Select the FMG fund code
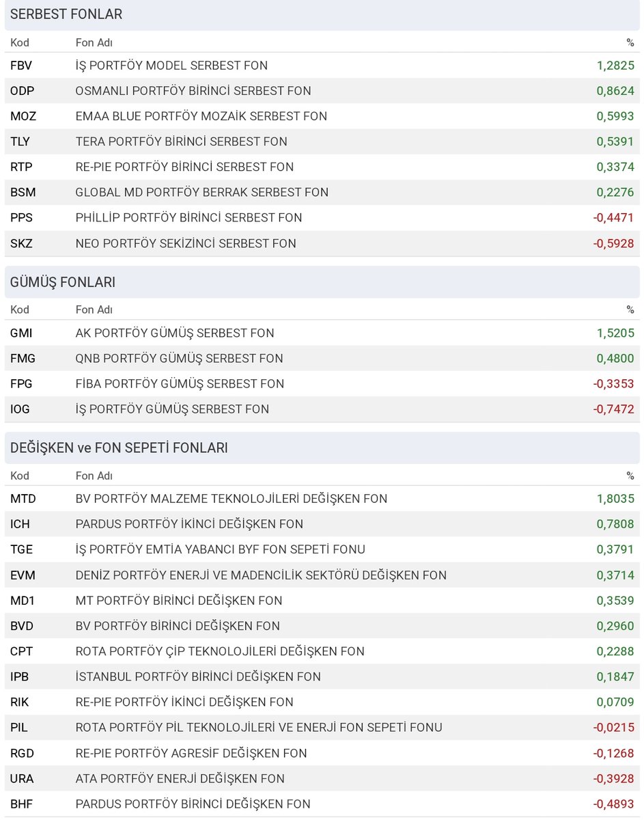The image size is (644, 820). (x=23, y=359)
